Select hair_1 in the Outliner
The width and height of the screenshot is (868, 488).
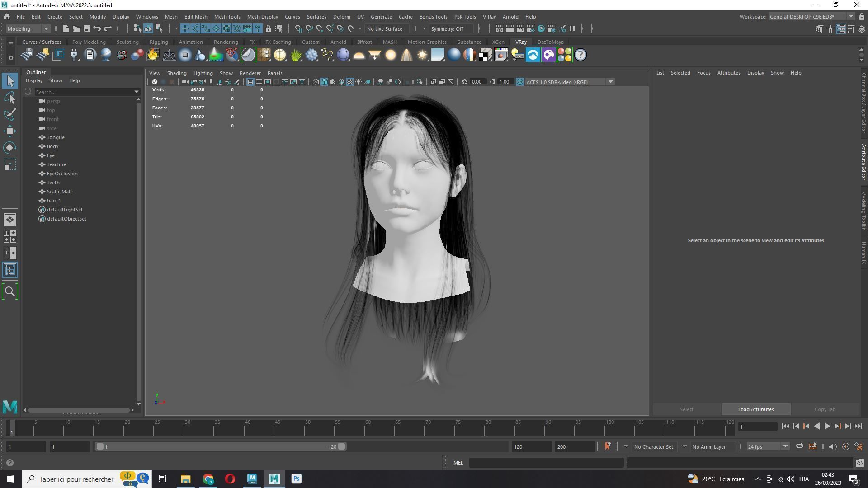click(54, 201)
